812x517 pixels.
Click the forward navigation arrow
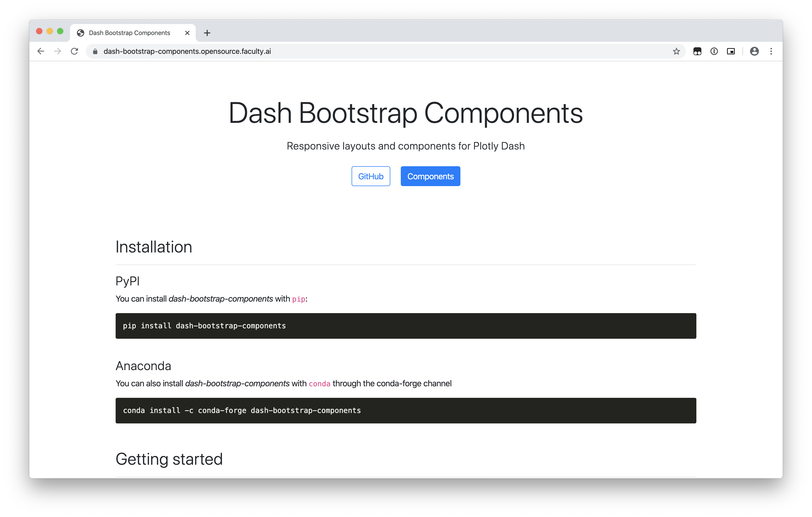[57, 51]
